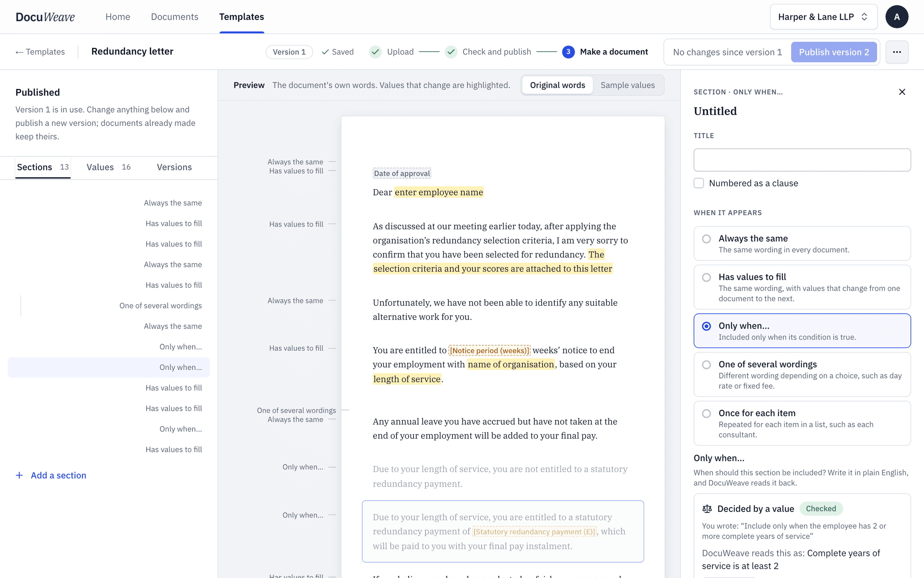
Task: Focus the Title input field
Action: tap(802, 160)
